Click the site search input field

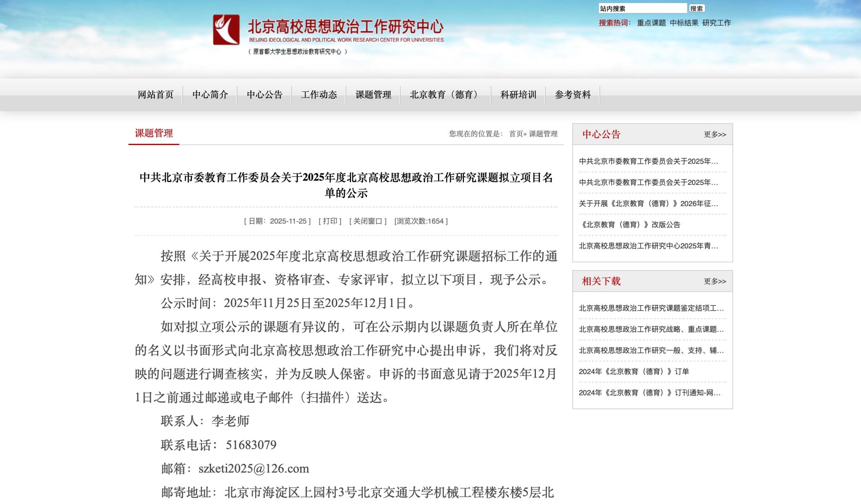pyautogui.click(x=642, y=8)
